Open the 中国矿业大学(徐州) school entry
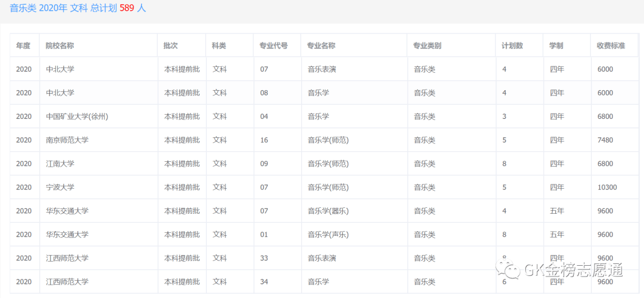This screenshot has width=644, height=298. click(77, 116)
